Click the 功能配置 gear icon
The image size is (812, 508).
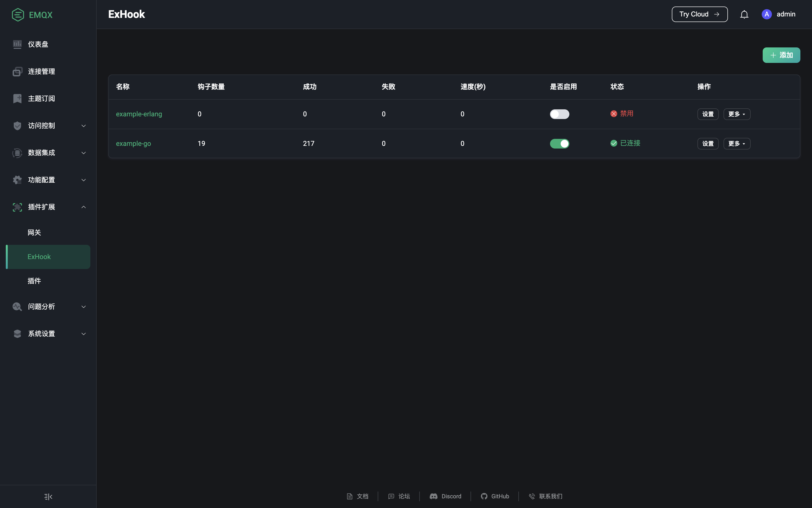(x=17, y=180)
